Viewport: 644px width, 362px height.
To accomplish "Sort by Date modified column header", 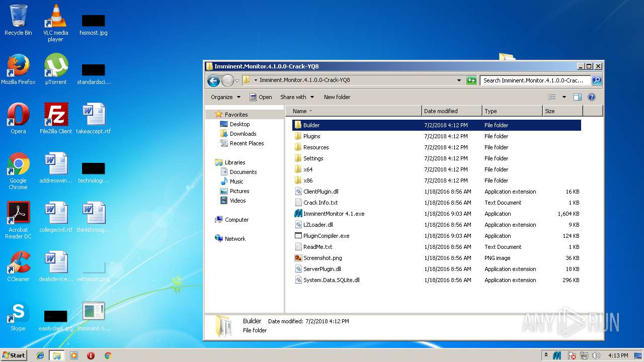I will (x=452, y=111).
